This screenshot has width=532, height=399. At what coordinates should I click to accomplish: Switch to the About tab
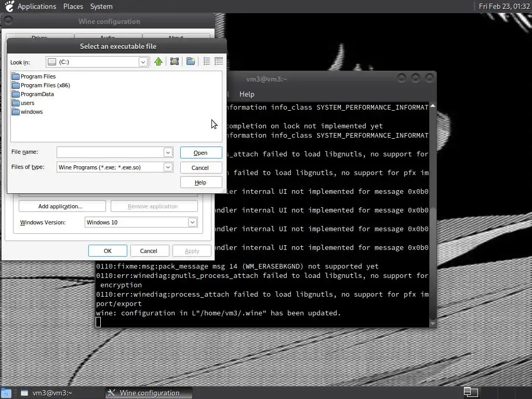pyautogui.click(x=176, y=36)
